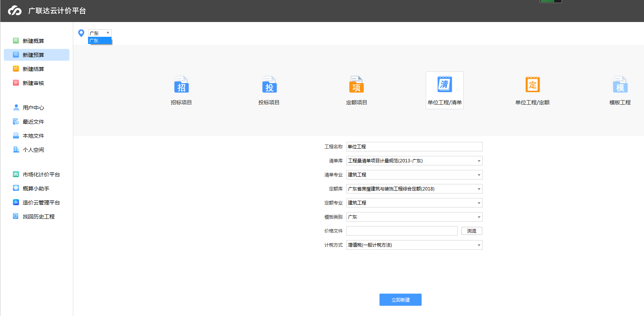Click the 定额项目 label text
Viewport: 644px width, 316px height.
pyautogui.click(x=357, y=102)
